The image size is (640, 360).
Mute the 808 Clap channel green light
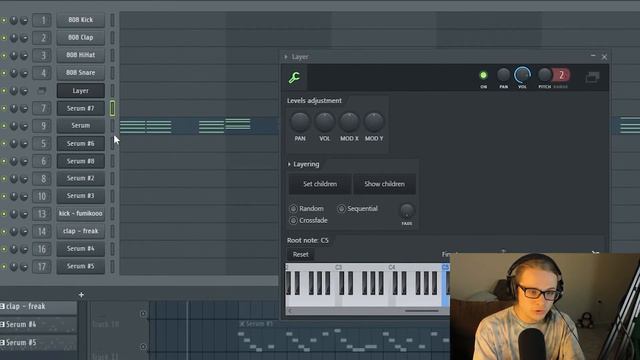coord(4,38)
